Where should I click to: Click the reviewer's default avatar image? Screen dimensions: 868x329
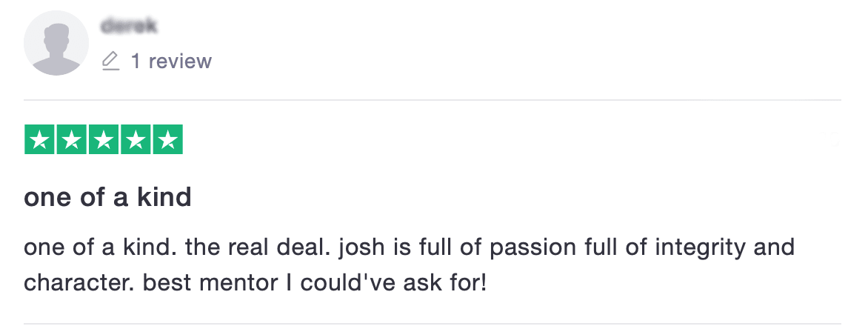[56, 43]
